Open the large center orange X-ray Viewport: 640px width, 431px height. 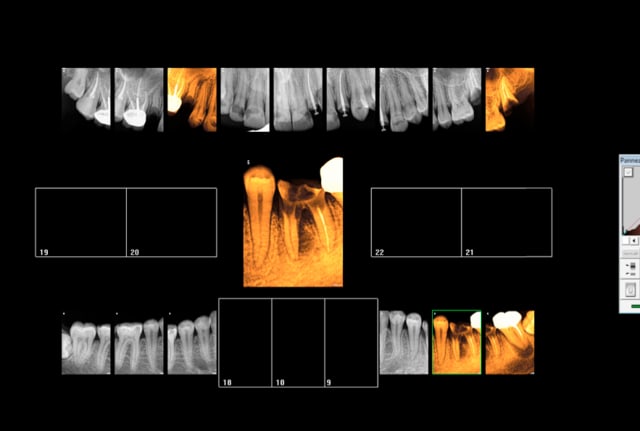pos(293,221)
